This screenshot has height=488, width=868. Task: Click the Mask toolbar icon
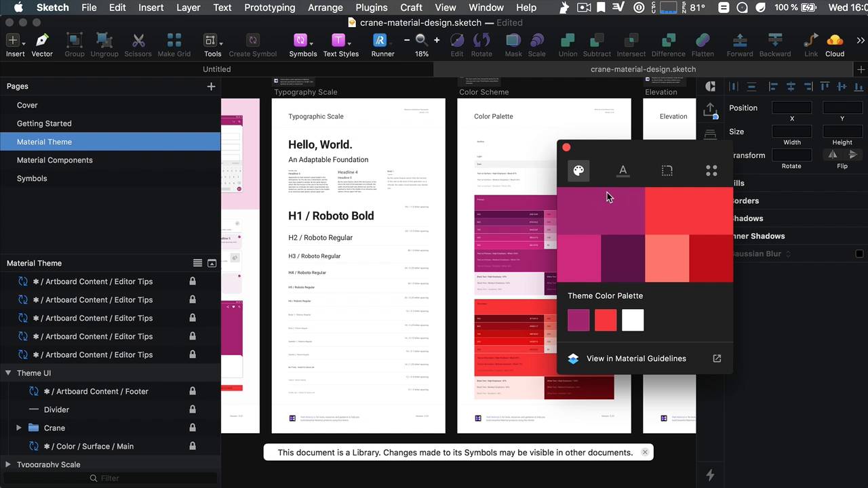click(x=513, y=41)
